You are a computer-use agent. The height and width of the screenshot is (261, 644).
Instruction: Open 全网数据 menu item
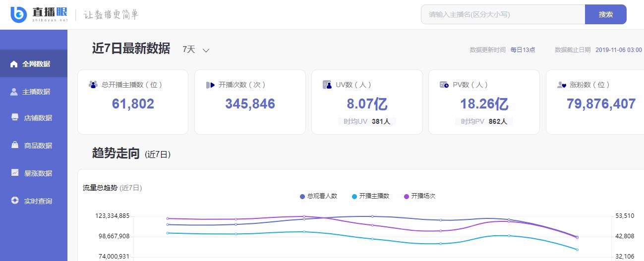click(34, 63)
